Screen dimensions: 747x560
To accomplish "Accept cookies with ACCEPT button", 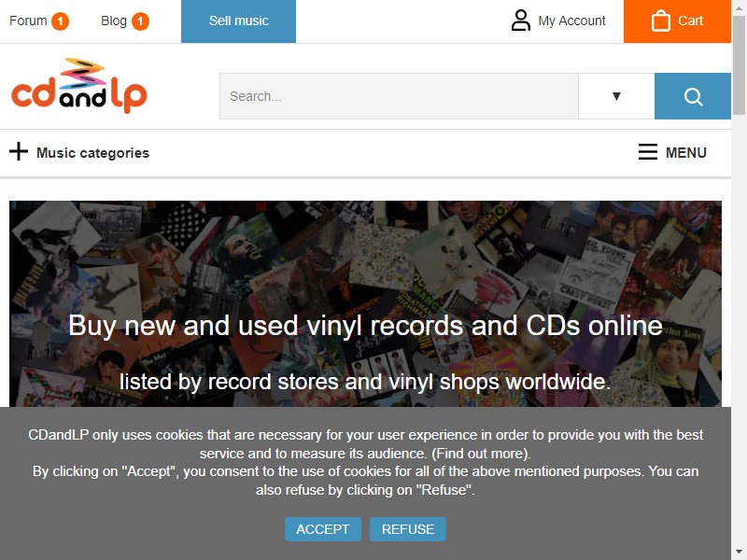I will (323, 529).
